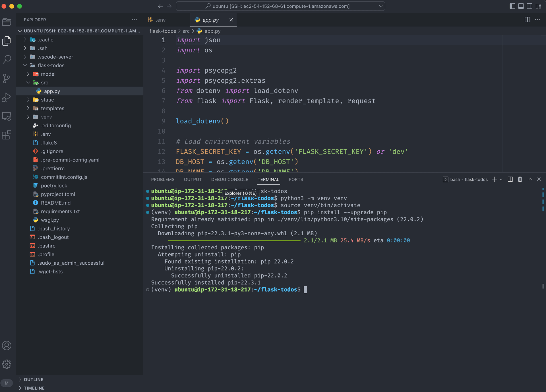The image size is (546, 392).
Task: Open the Search view in activity bar
Action: pyautogui.click(x=7, y=59)
